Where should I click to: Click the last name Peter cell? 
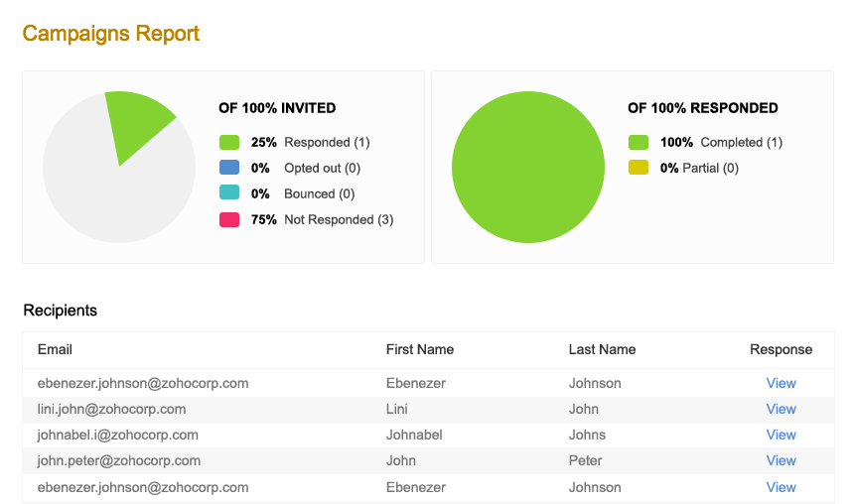[586, 461]
